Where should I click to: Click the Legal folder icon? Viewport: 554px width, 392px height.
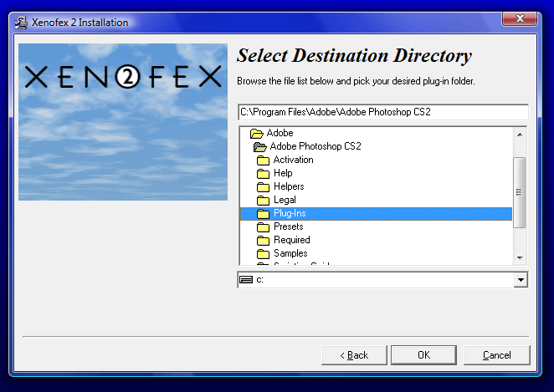pos(263,201)
